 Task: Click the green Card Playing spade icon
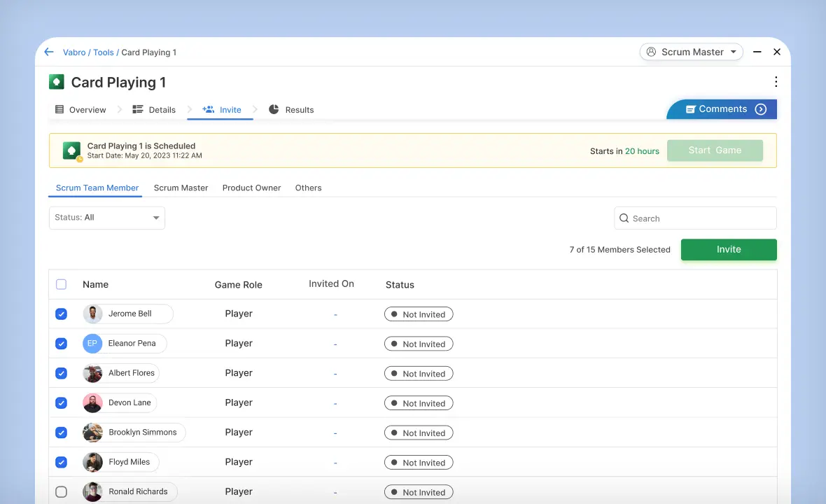(x=57, y=82)
